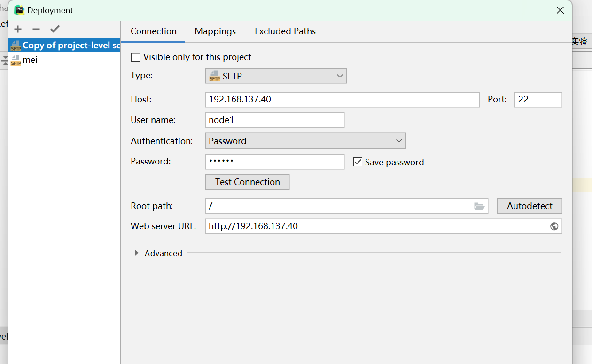Image resolution: width=592 pixels, height=364 pixels.
Task: Mark server as default with checkmark icon
Action: click(x=55, y=29)
